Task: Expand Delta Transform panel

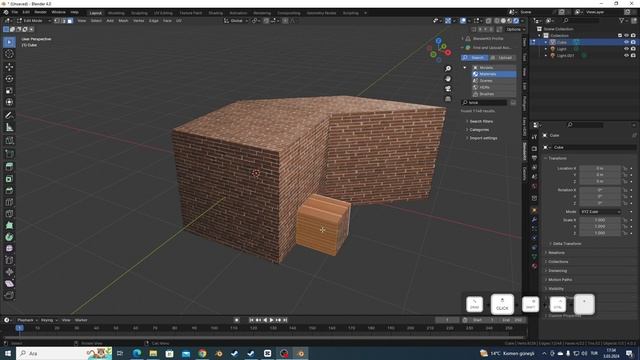Action: (567, 244)
